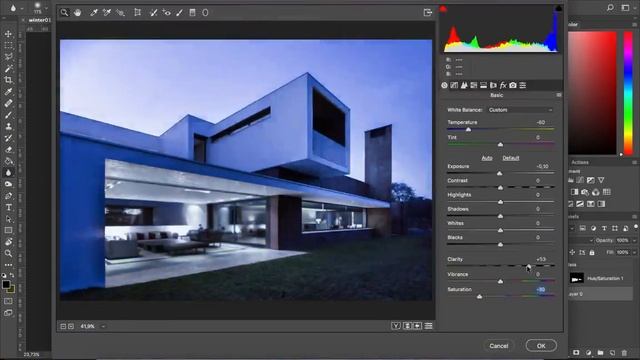Open the layer Fill dropdown arrow
This screenshot has width=640, height=360.
click(634, 253)
